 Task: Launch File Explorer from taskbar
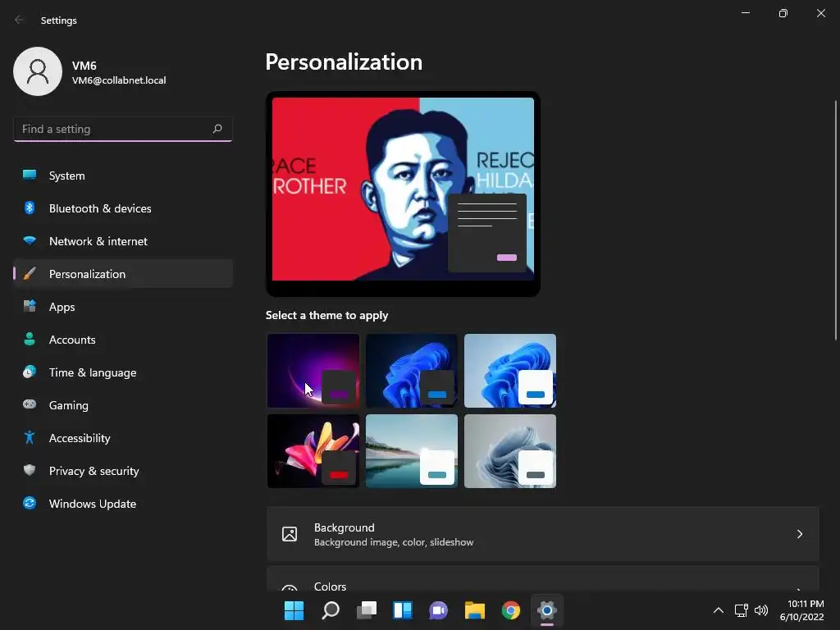(x=475, y=610)
